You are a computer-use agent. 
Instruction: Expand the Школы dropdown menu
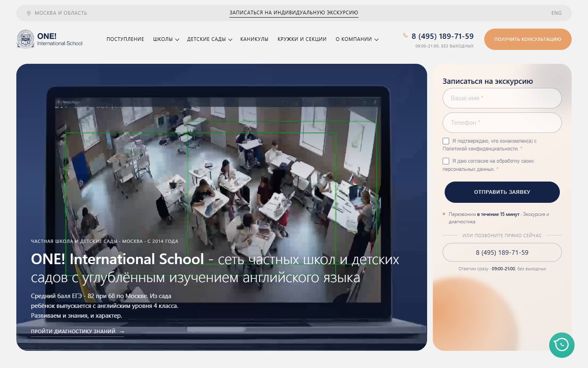click(166, 39)
